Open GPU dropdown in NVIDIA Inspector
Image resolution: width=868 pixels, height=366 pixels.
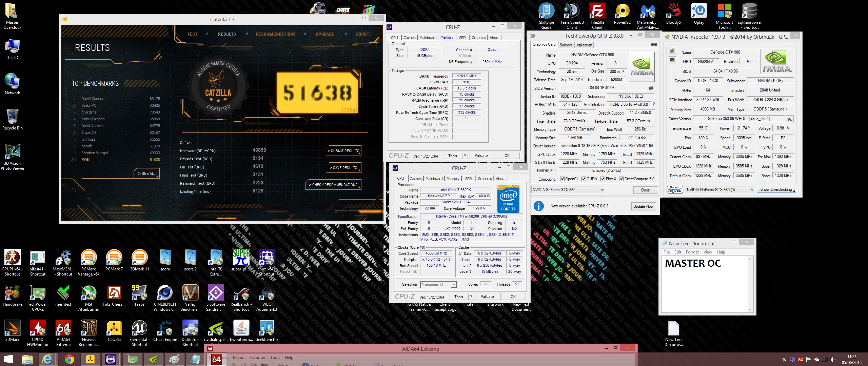(720, 190)
